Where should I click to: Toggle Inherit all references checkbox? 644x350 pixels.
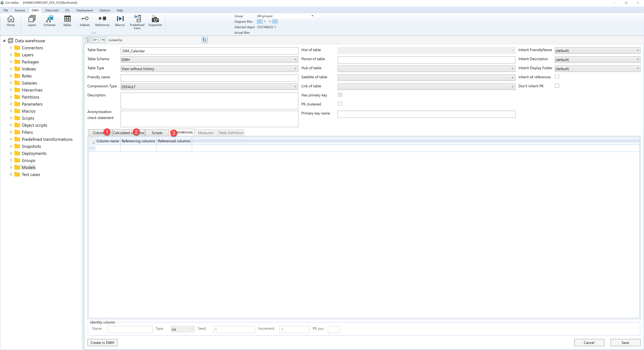[557, 77]
